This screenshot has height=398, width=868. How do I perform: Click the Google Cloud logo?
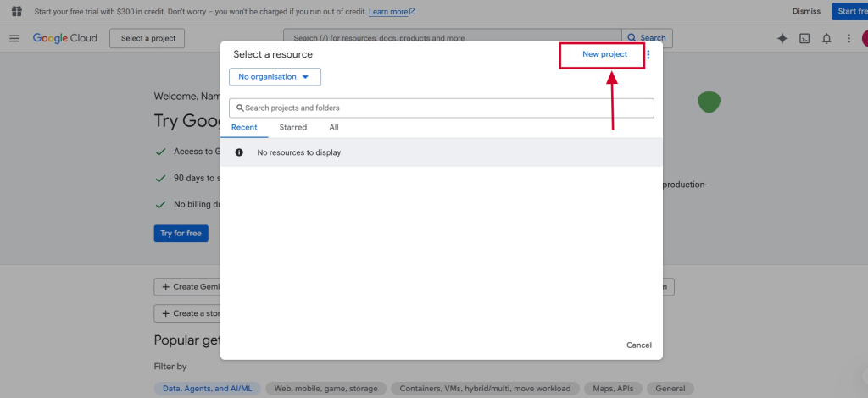(64, 38)
